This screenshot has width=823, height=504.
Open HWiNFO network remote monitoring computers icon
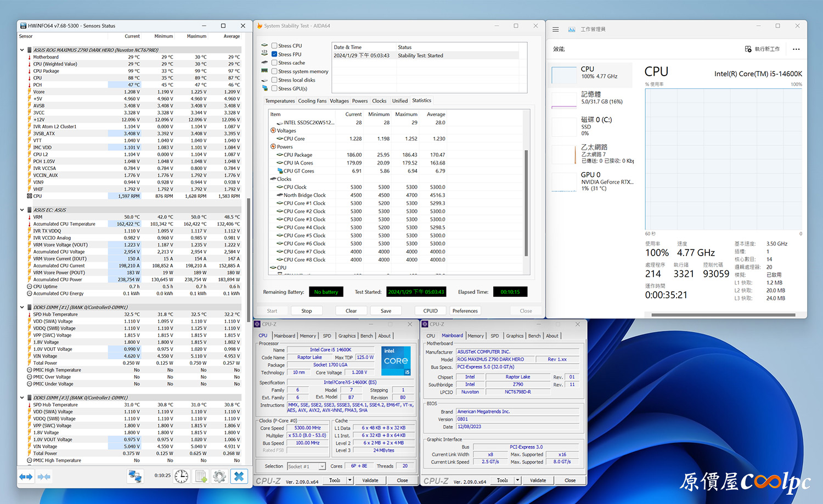point(135,476)
